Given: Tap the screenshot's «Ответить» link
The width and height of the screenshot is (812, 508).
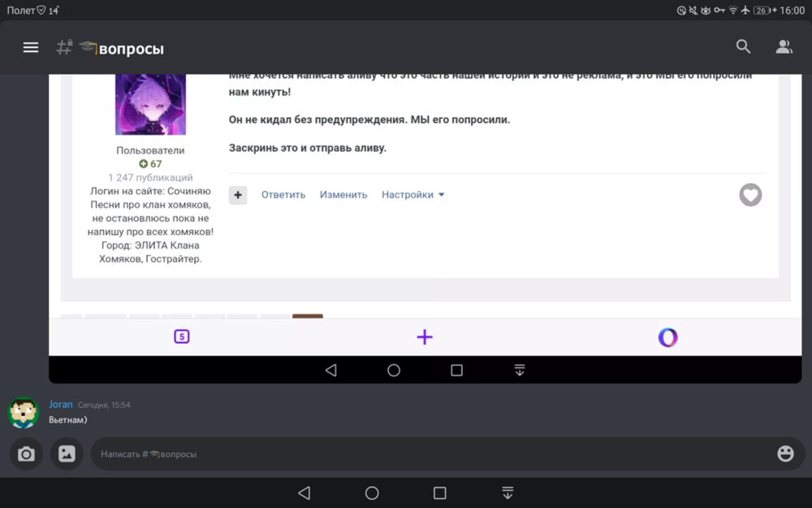Looking at the screenshot, I should [283, 195].
